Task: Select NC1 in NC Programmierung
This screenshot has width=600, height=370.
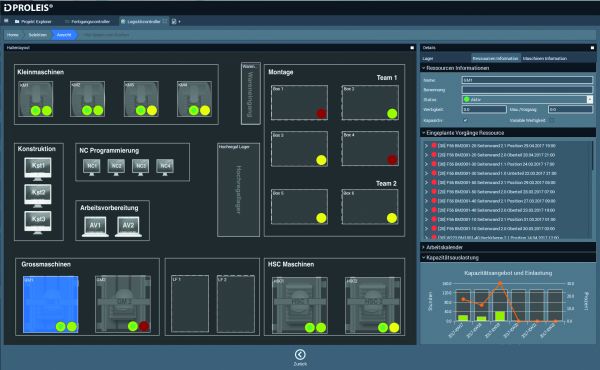Action: (x=92, y=167)
